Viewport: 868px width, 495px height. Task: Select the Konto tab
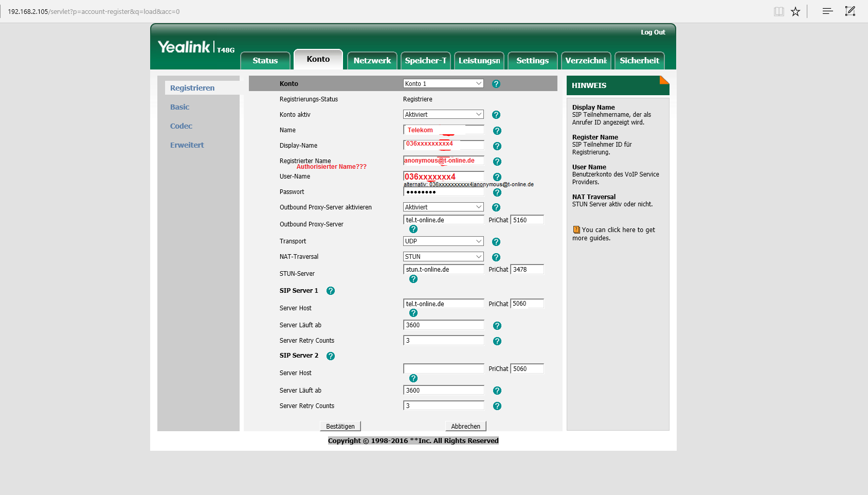pyautogui.click(x=318, y=59)
